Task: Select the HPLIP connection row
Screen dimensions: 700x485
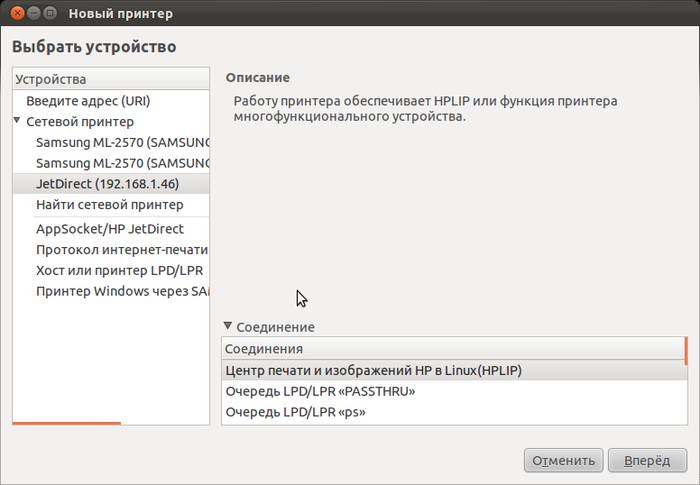Action: [x=374, y=370]
